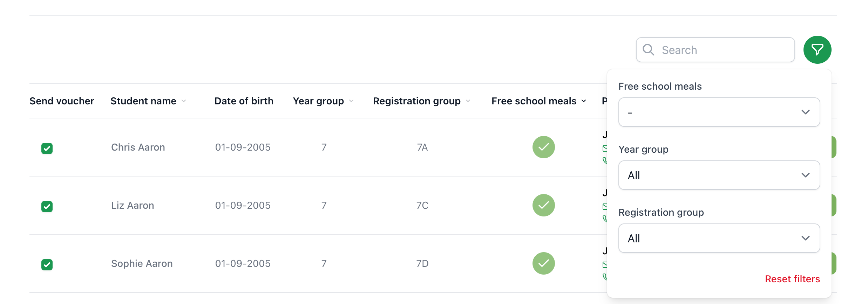Click Liz Aaron's free school meals checkmark
The width and height of the screenshot is (868, 304).
543,205
